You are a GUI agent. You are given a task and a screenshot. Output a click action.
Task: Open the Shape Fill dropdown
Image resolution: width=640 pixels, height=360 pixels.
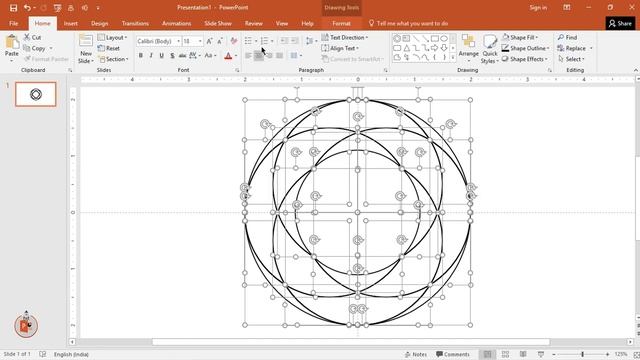tap(520, 37)
